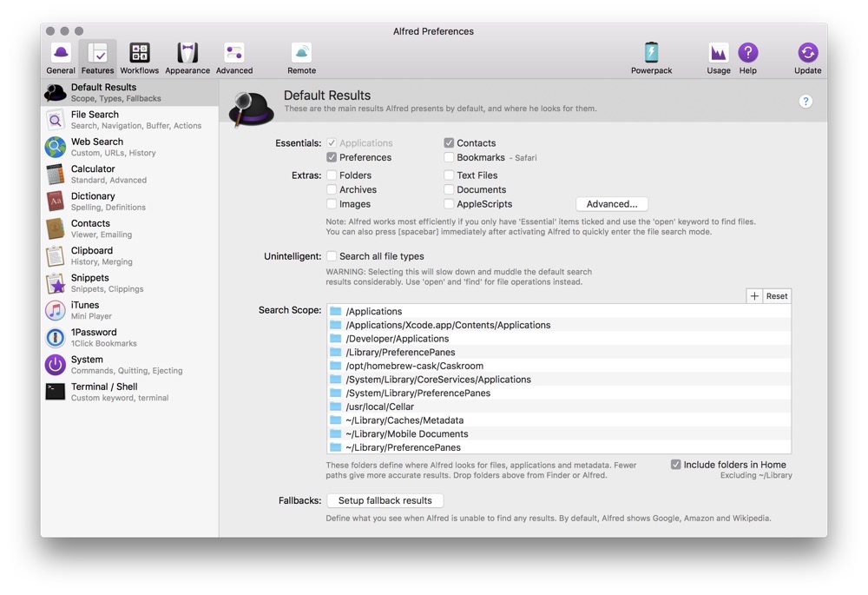Open the Usage statistics icon
The image size is (868, 595).
click(718, 57)
